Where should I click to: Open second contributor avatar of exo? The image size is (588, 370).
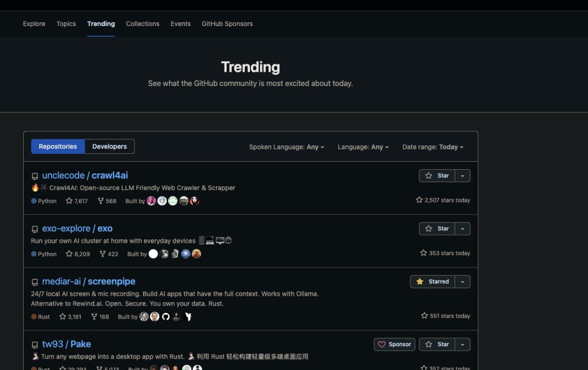(x=164, y=253)
